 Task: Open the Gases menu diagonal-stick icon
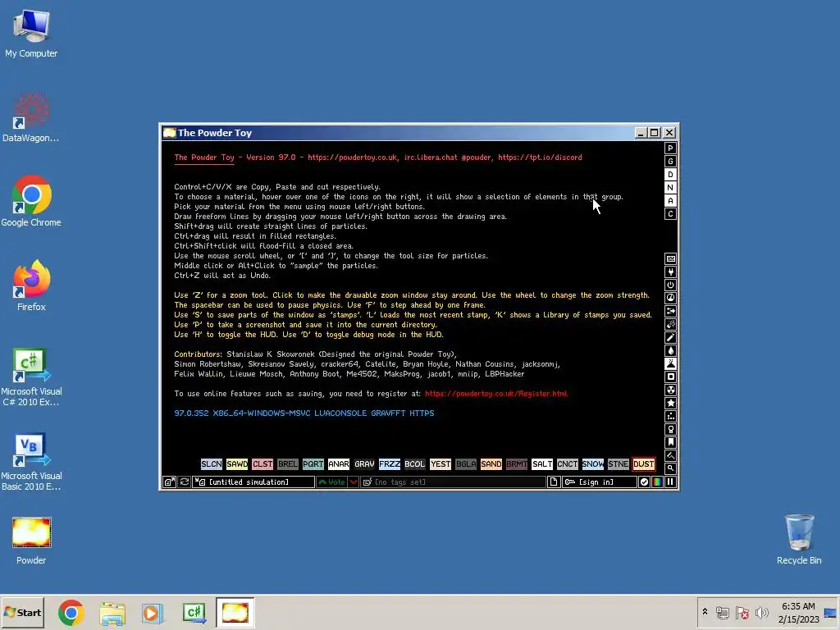tap(670, 337)
